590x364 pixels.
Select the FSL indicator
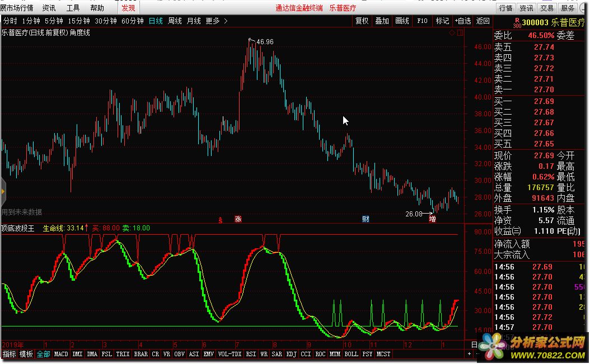click(x=107, y=354)
